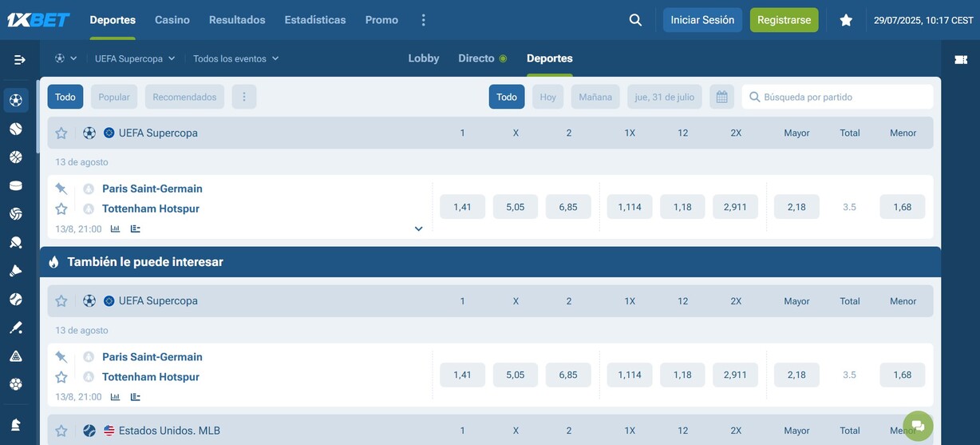Filter events by Mañana
This screenshot has height=445, width=980.
coord(595,97)
